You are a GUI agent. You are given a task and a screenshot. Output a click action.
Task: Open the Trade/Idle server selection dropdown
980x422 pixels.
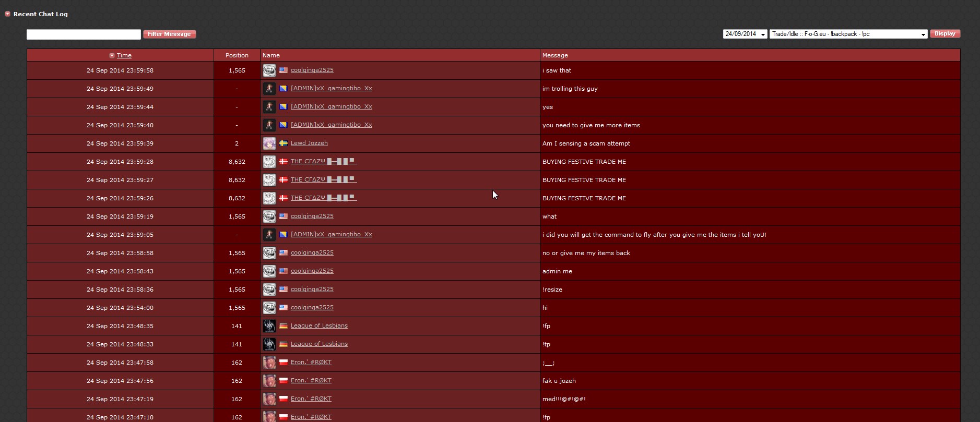848,34
